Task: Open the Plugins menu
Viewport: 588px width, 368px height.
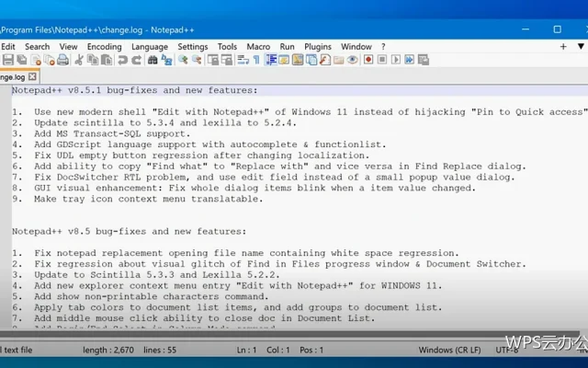Action: pos(318,47)
